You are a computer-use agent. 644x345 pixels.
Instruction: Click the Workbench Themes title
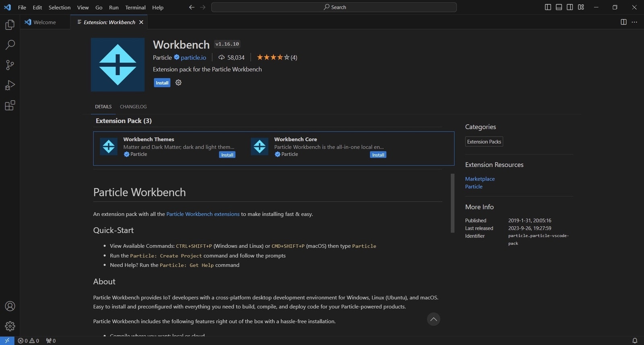pos(149,139)
